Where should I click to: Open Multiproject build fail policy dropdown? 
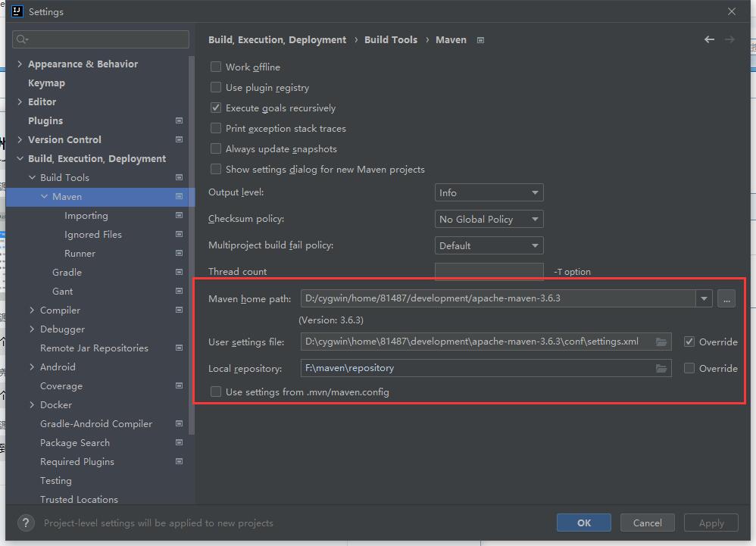tap(489, 245)
